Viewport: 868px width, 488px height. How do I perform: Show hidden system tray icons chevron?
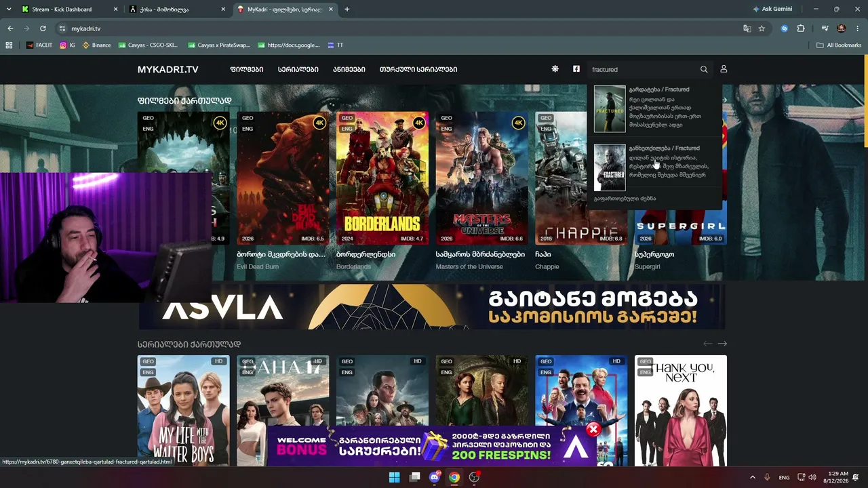pyautogui.click(x=752, y=477)
